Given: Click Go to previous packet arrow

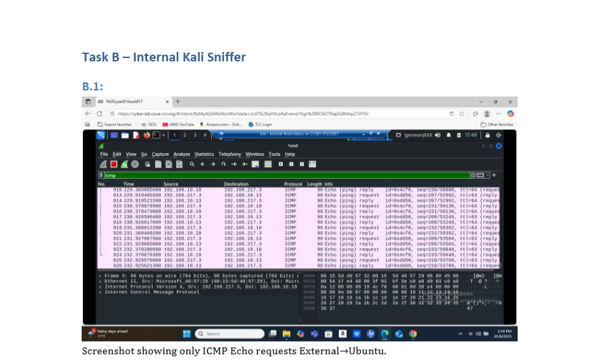Looking at the screenshot, I should click(x=203, y=164).
